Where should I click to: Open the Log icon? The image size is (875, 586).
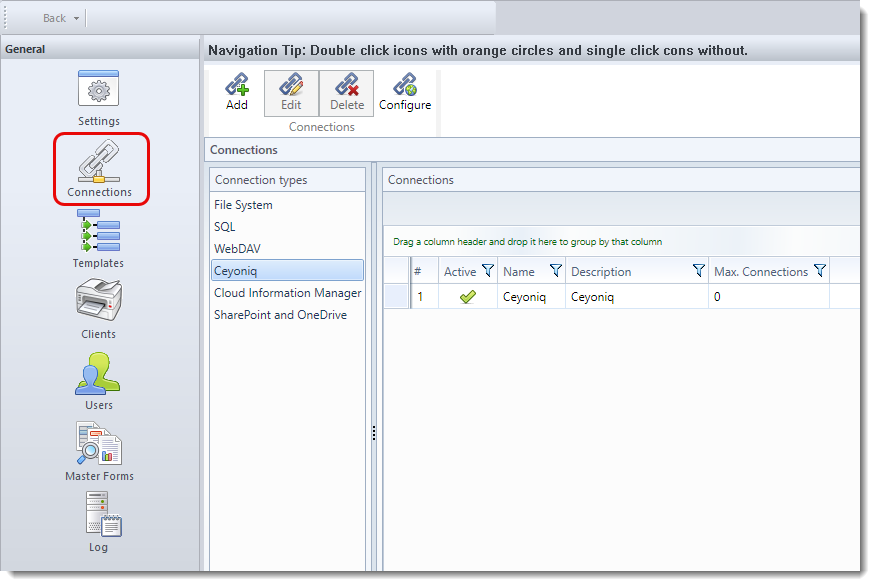click(99, 516)
